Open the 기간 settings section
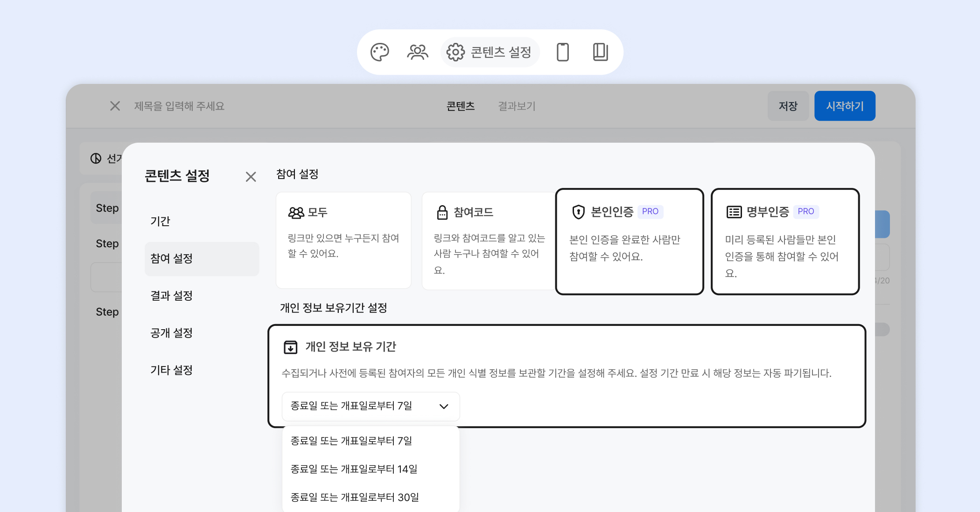 pyautogui.click(x=161, y=221)
